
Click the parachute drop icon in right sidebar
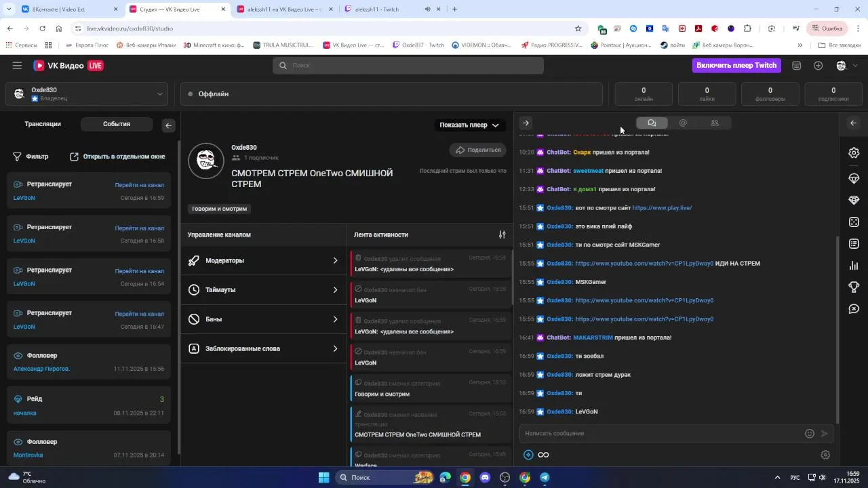(854, 178)
